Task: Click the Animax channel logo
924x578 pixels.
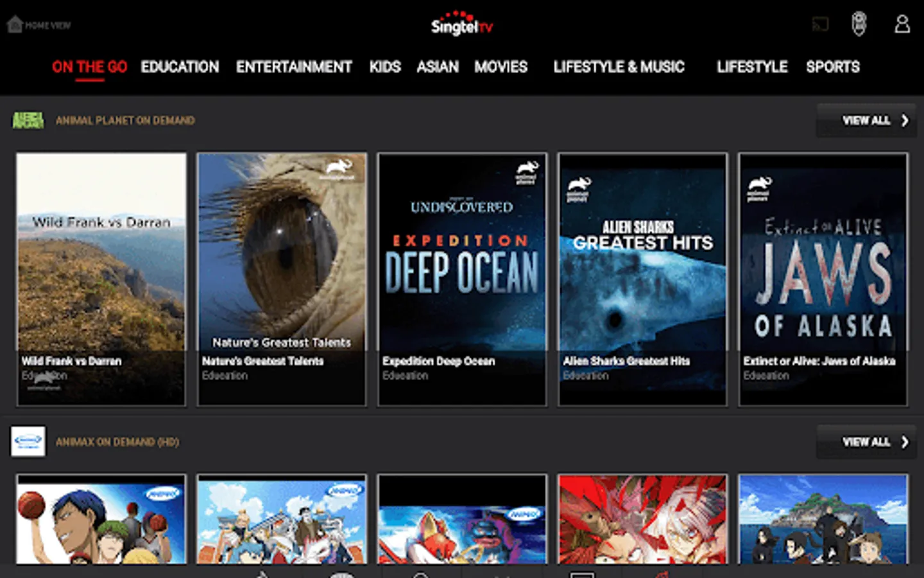Action: click(28, 442)
